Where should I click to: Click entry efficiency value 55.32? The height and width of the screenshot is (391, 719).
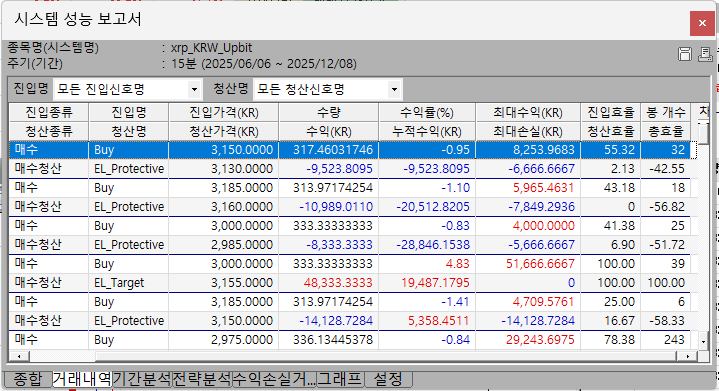pyautogui.click(x=611, y=150)
